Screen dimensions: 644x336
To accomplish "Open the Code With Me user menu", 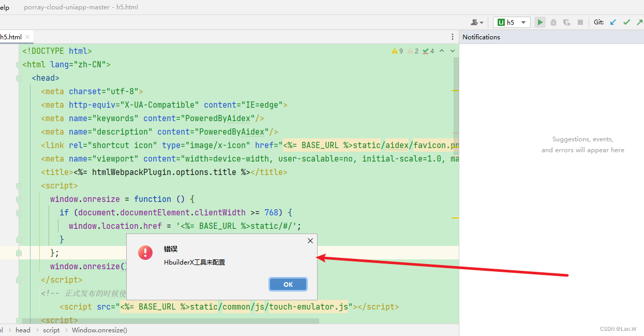I will point(477,22).
